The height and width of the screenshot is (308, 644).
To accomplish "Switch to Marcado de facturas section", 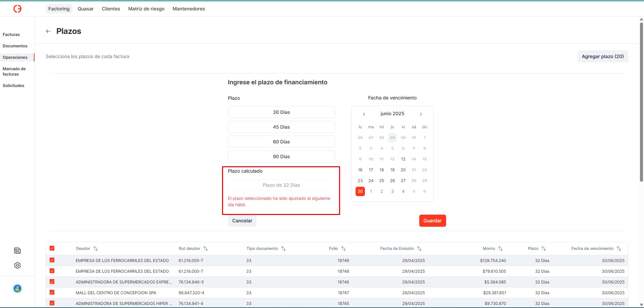I will [x=14, y=72].
